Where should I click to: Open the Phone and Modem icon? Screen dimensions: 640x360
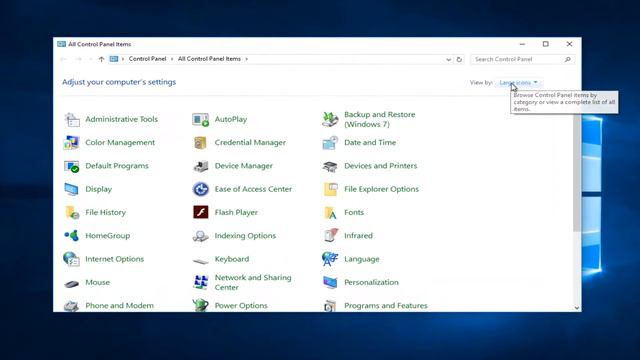71,306
